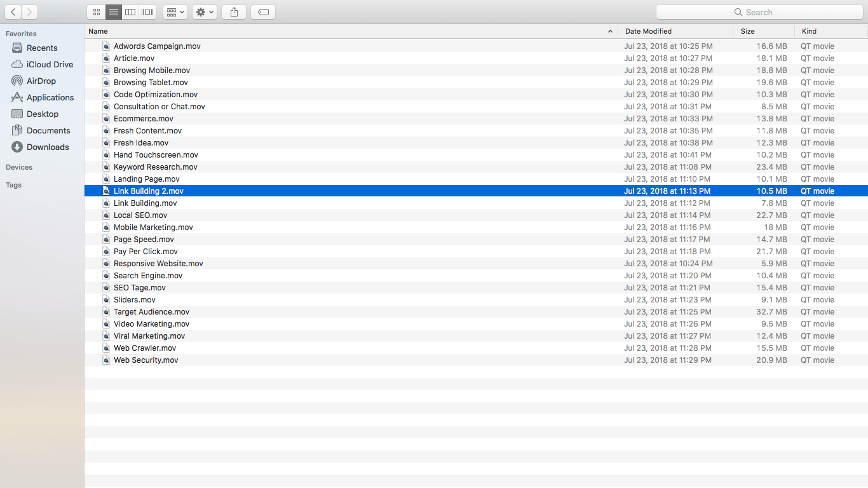Viewport: 868px width, 488px height.
Task: Click the Local SEO.mov file name
Action: pyautogui.click(x=140, y=215)
